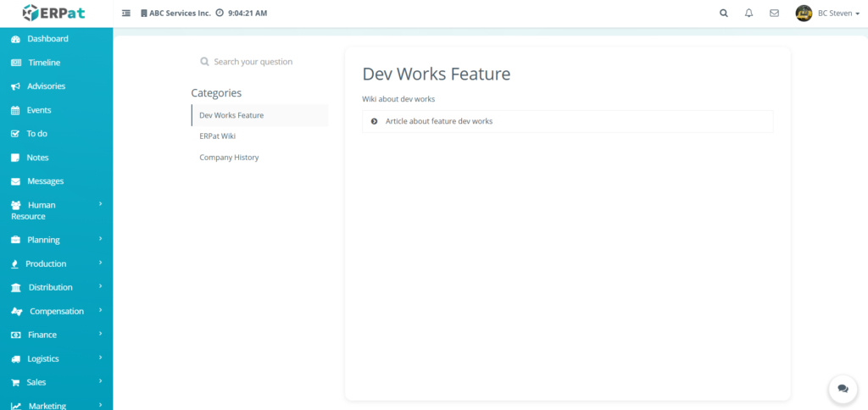Click the ABC Services Inc. company link
Screen dimensions: 868x410
(x=179, y=14)
